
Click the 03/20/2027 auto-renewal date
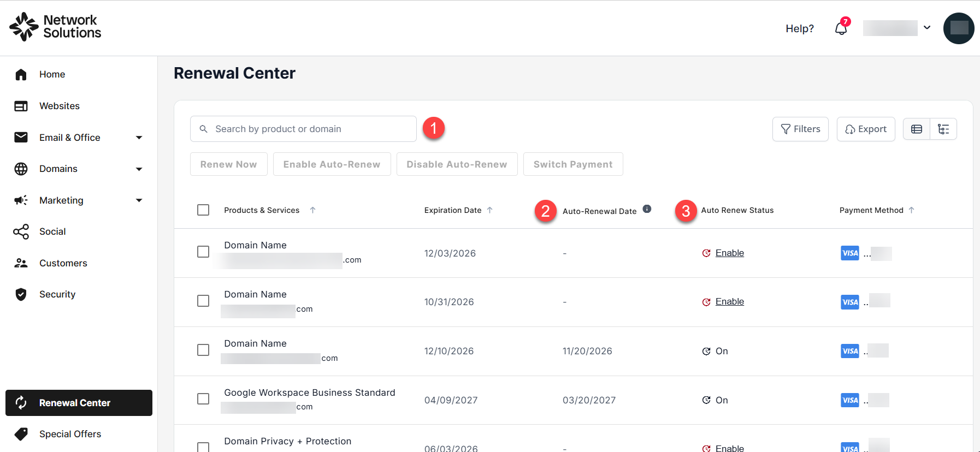point(589,400)
